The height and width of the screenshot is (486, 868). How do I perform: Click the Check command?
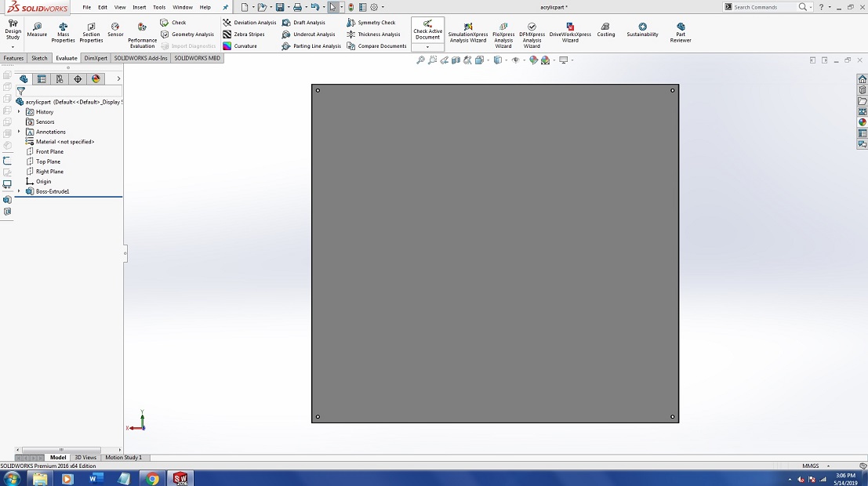pyautogui.click(x=173, y=23)
